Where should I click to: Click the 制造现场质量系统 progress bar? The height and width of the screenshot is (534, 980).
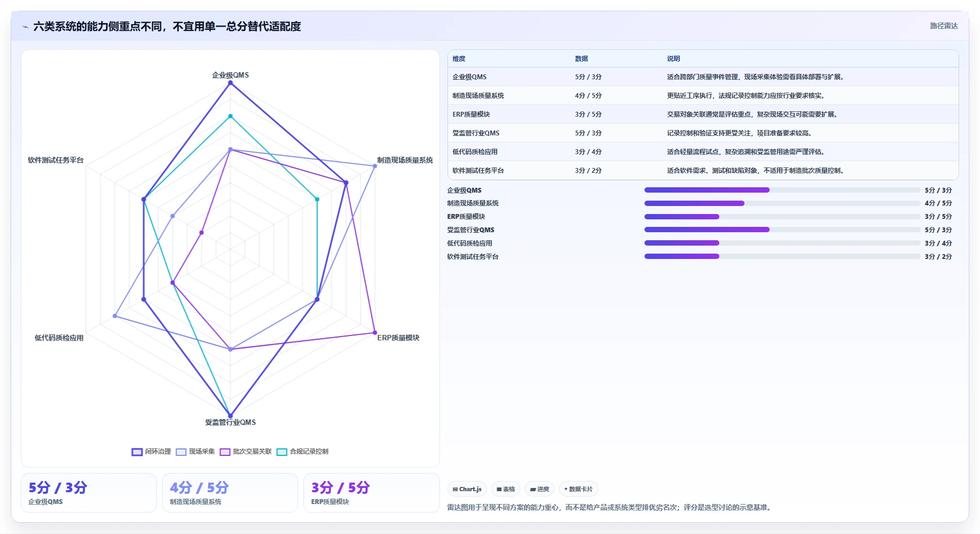tap(782, 203)
